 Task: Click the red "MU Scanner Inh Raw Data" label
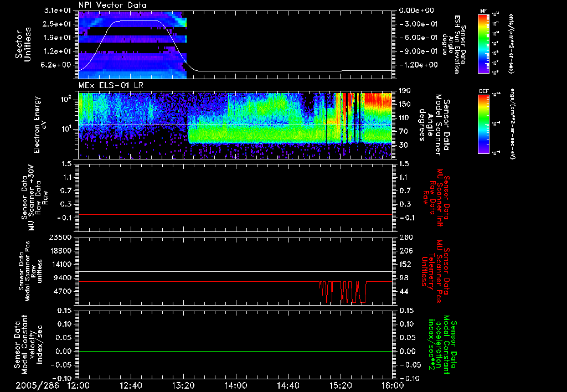pos(436,198)
